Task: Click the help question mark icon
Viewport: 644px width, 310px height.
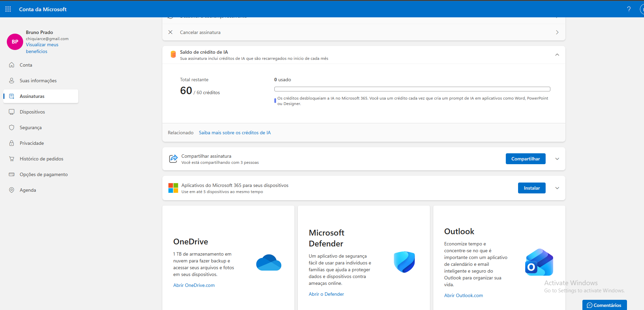Action: 629,9
